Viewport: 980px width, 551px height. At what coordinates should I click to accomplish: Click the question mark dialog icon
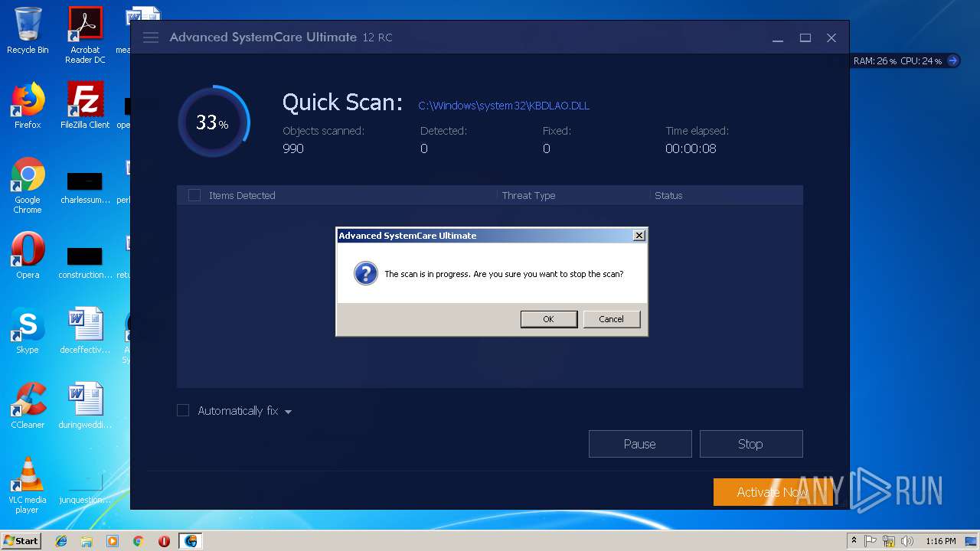click(365, 273)
